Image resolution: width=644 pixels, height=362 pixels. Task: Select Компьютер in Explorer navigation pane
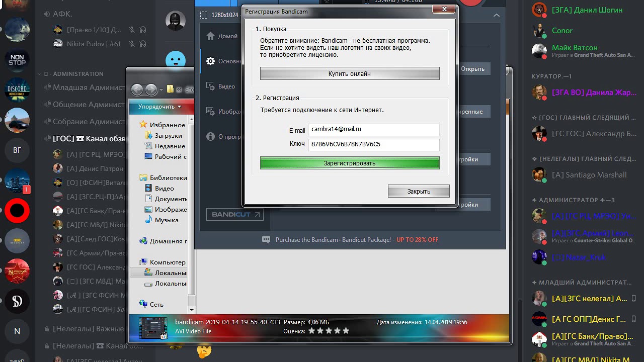pos(163,262)
